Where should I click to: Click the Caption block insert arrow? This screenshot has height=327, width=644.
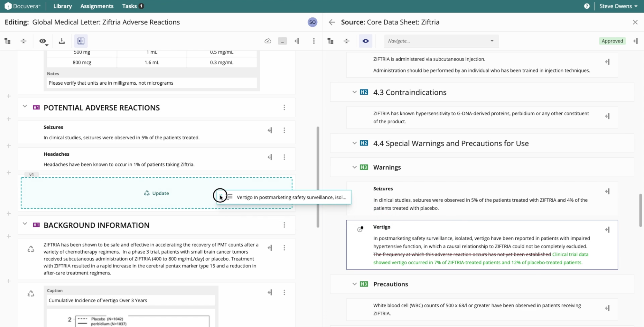270,293
